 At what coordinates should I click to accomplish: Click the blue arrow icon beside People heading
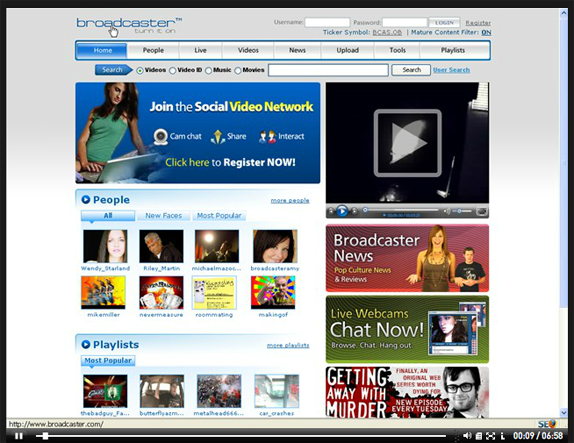pyautogui.click(x=86, y=200)
